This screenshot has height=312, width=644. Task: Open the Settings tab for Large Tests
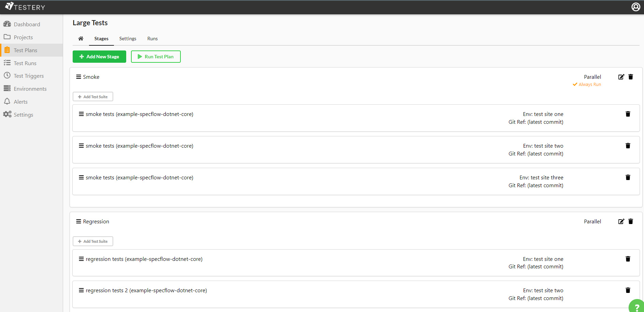point(128,39)
